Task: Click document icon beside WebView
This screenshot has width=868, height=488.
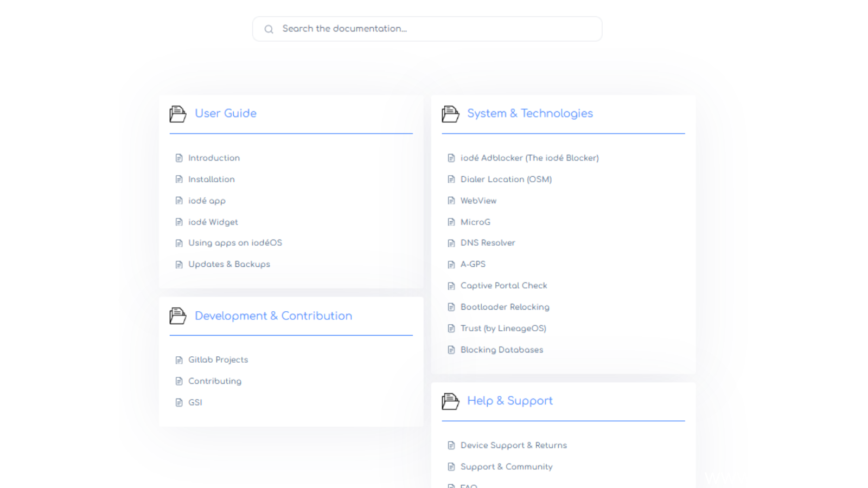Action: (451, 201)
